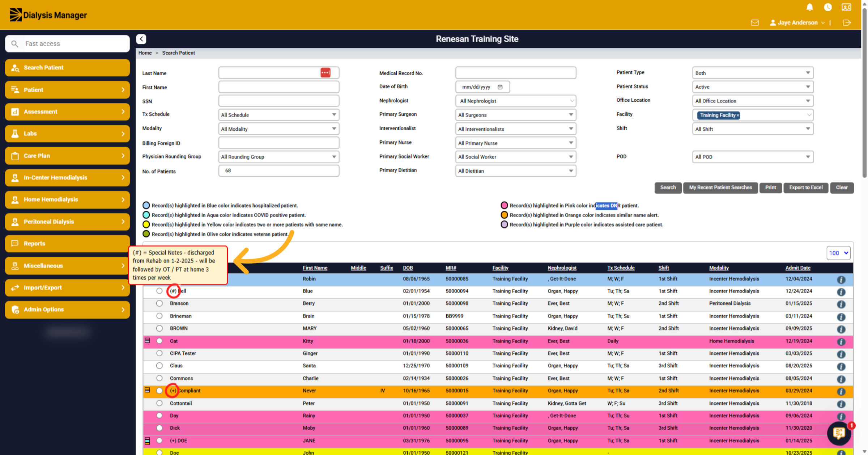The width and height of the screenshot is (868, 455).
Task: Click the Home breadcrumb link
Action: pos(145,53)
